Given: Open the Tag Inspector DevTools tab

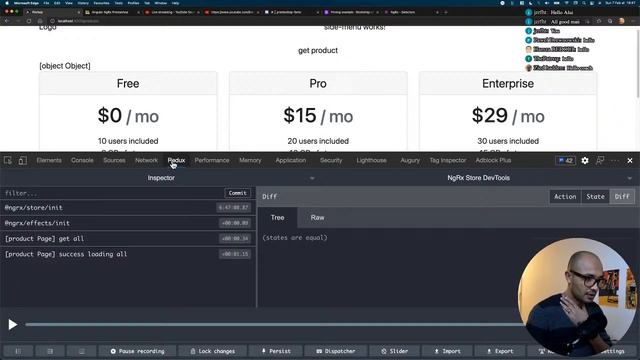Looking at the screenshot, I should tap(447, 160).
